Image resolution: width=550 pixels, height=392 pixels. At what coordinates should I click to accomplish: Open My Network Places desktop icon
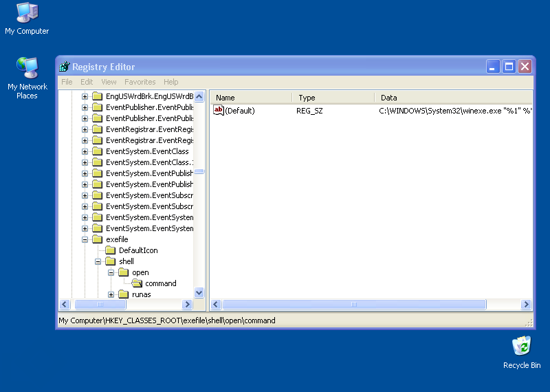[27, 67]
